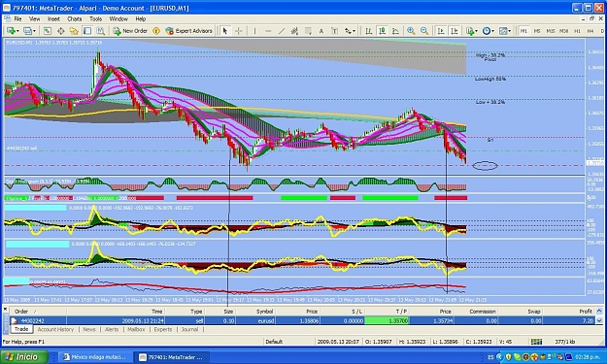Zoom in on the chart

pyautogui.click(x=411, y=31)
